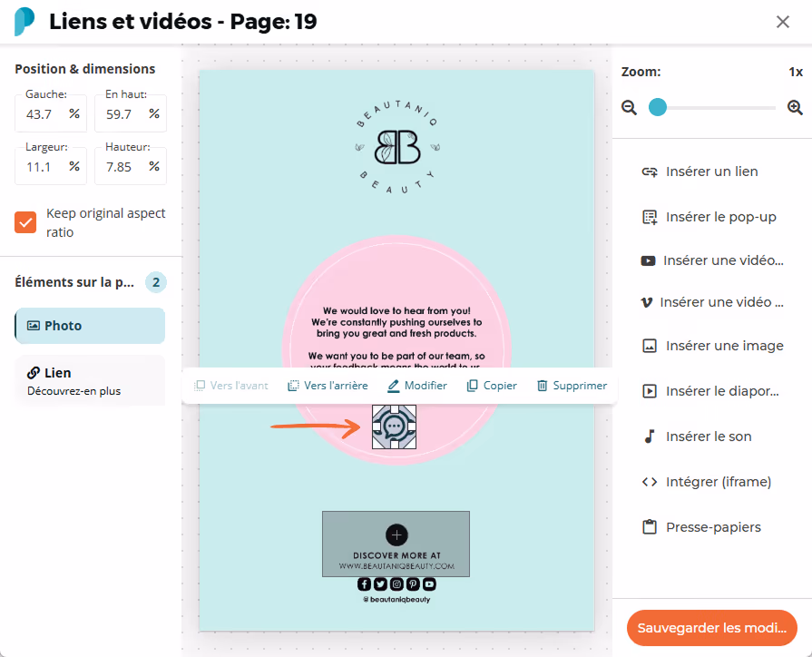Choose the Vimeo Insérer une vidéo option

tap(712, 302)
